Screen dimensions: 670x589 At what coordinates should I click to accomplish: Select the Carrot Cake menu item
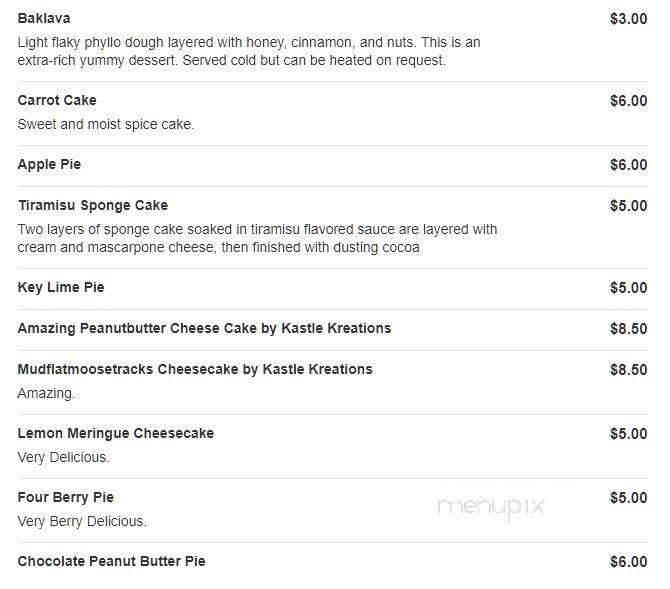tap(57, 101)
